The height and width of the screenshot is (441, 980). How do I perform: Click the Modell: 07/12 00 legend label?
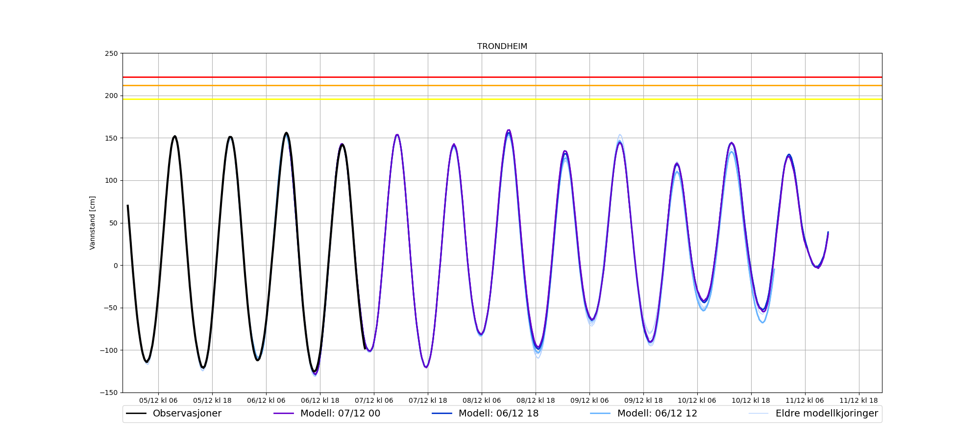[x=340, y=414]
